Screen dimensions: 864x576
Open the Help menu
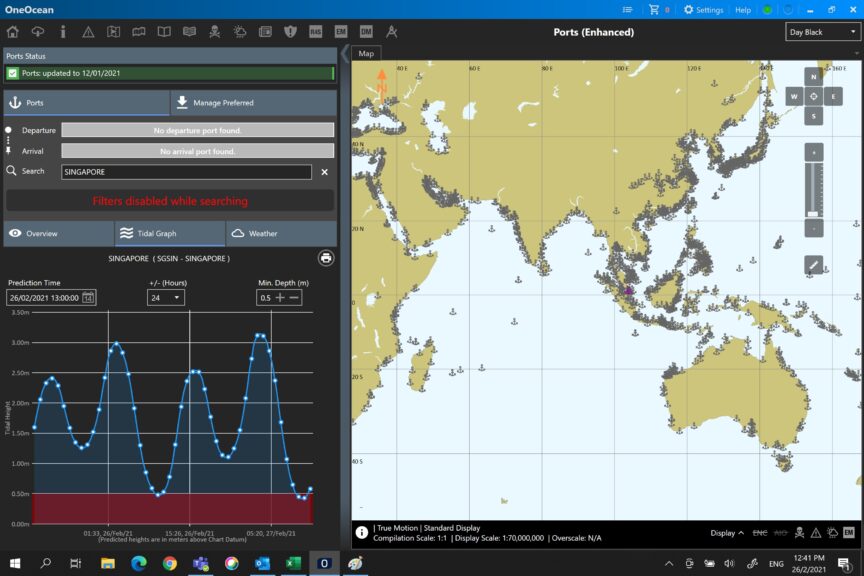743,10
